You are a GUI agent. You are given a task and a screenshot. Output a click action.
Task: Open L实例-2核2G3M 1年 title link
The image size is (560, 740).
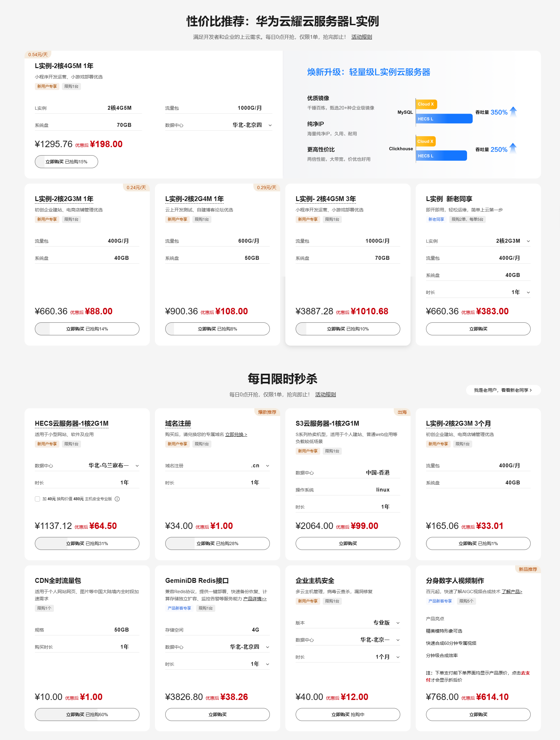pyautogui.click(x=64, y=199)
